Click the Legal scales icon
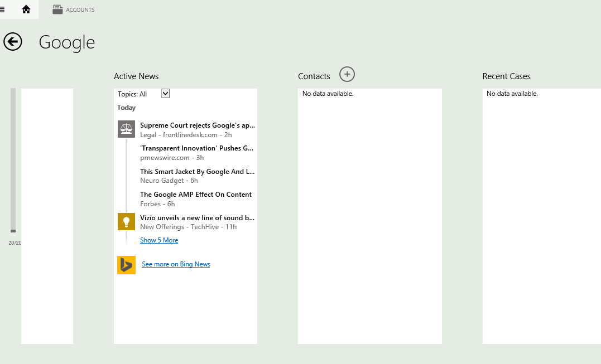601x364 pixels. pyautogui.click(x=126, y=129)
